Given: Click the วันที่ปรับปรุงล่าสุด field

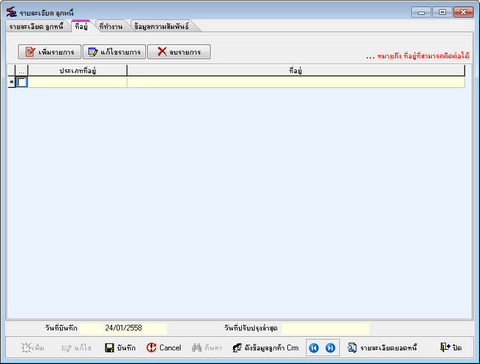Looking at the screenshot, I should [x=325, y=328].
